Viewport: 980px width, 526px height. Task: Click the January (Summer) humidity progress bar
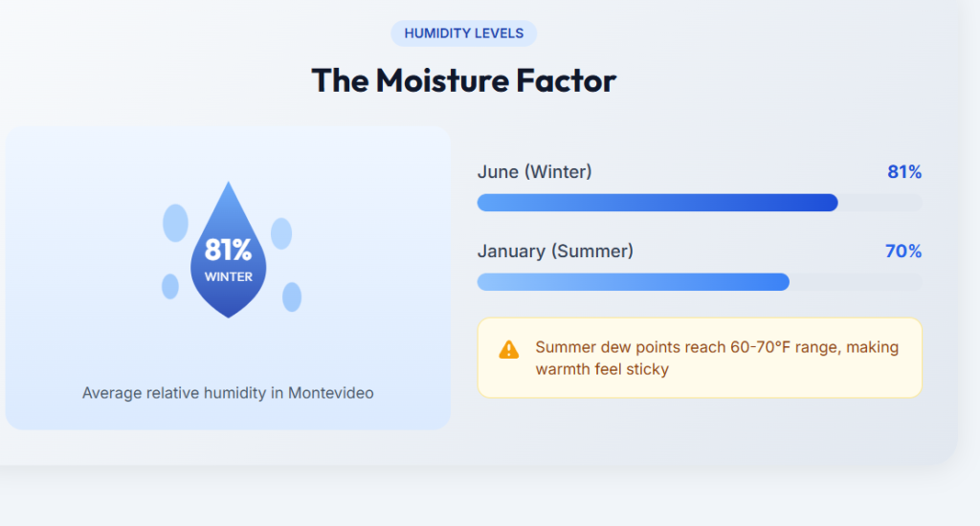[633, 281]
